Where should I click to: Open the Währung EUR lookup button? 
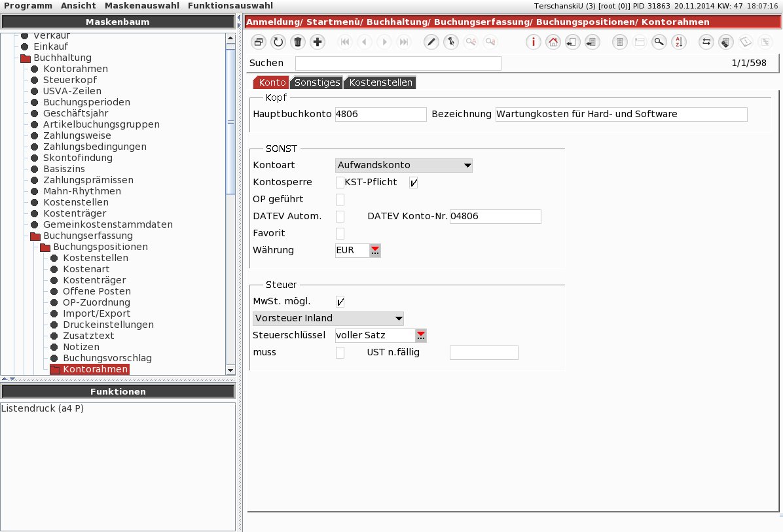coord(375,251)
